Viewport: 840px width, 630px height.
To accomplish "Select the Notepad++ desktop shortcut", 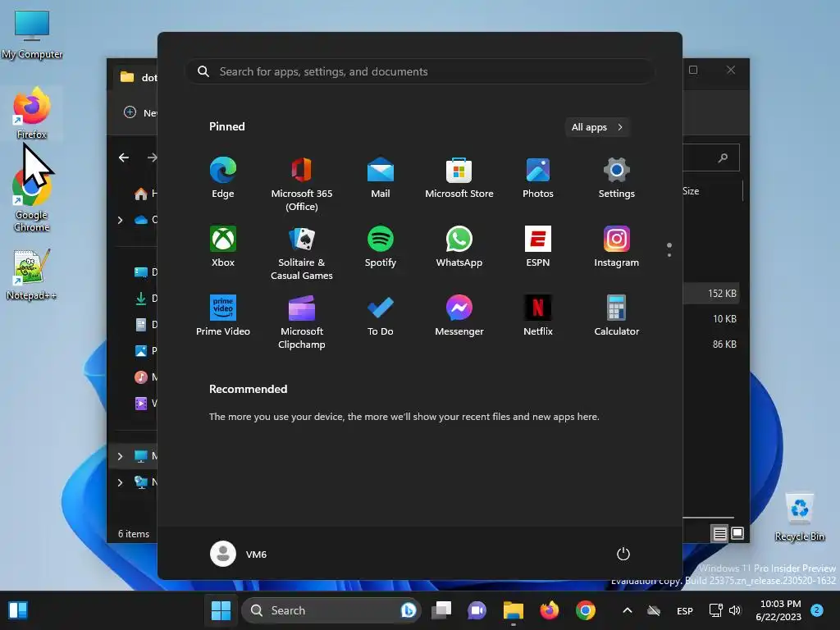I will tap(32, 275).
